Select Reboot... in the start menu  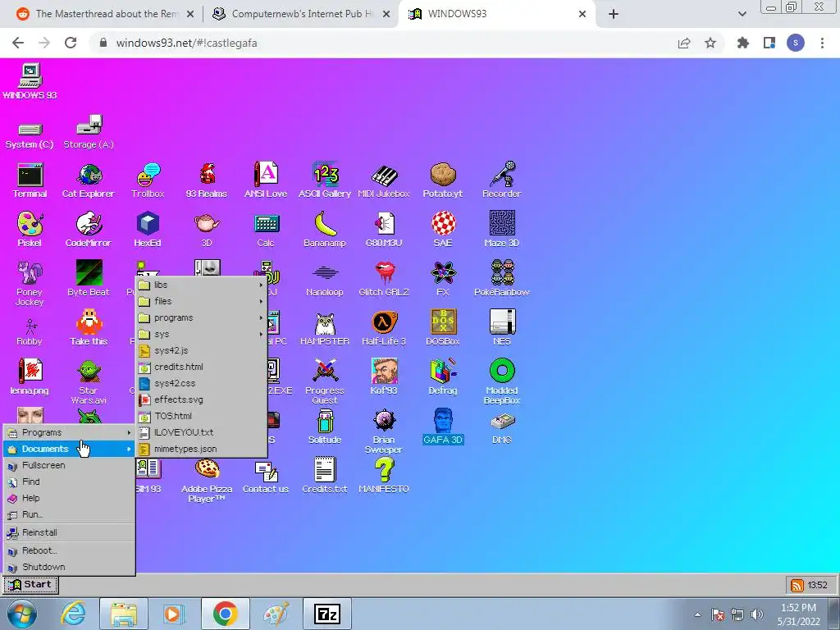tap(69, 550)
